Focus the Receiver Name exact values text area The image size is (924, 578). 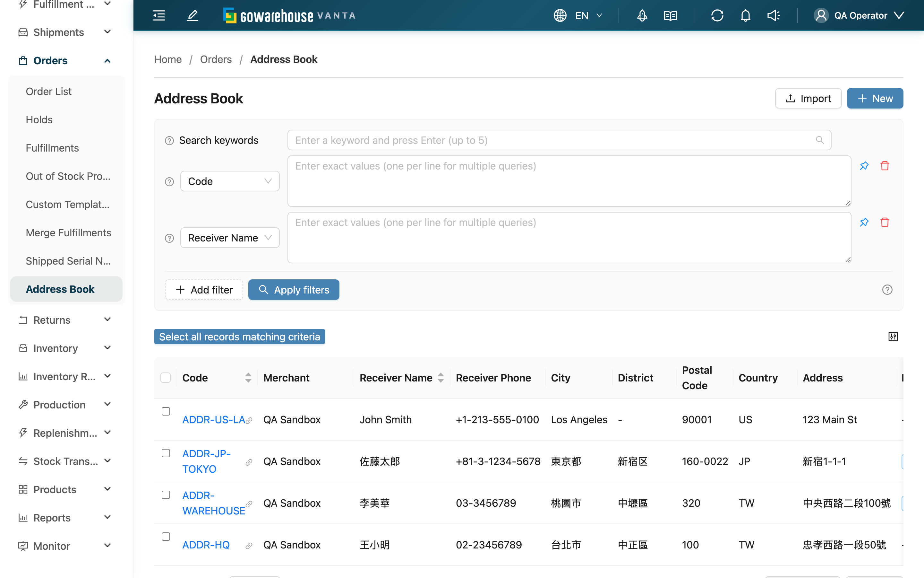point(569,238)
